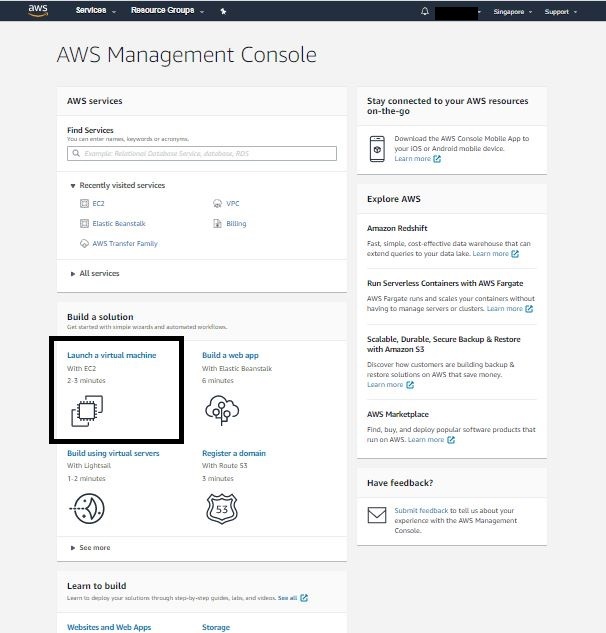Screen dimensions: 606x633
Task: Open the Resource Groups dropdown
Action: pos(167,10)
